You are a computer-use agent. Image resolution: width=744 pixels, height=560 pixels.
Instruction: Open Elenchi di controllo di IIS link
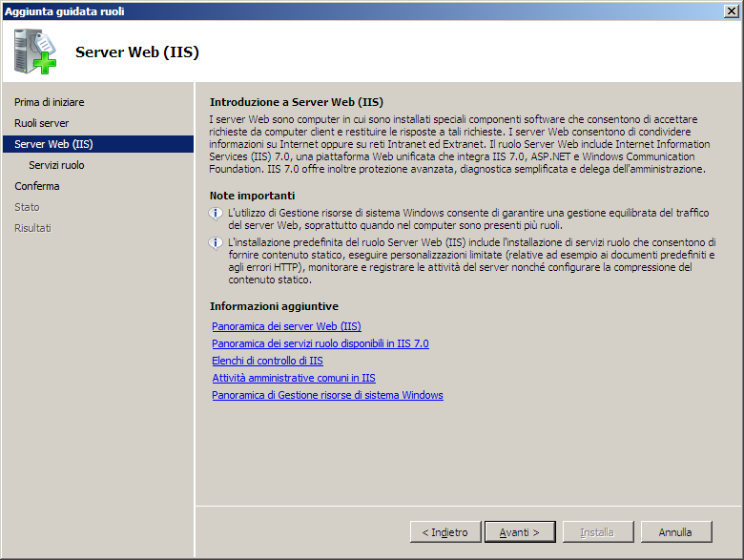(267, 361)
